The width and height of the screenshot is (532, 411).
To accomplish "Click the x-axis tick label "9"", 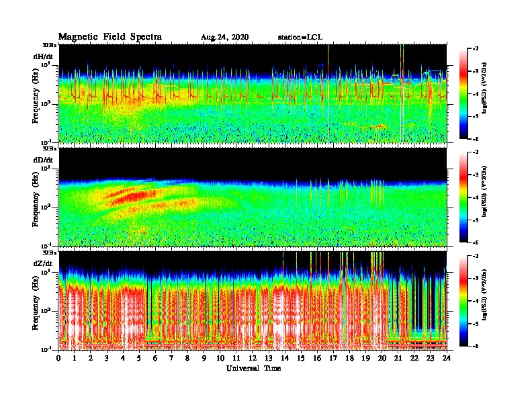I will click(204, 358).
